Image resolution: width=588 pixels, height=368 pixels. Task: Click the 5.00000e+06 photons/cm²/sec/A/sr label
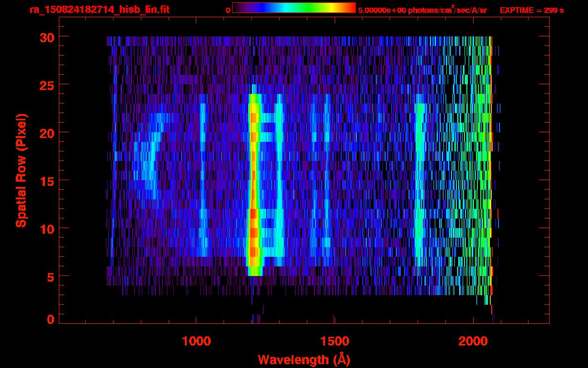(x=422, y=10)
